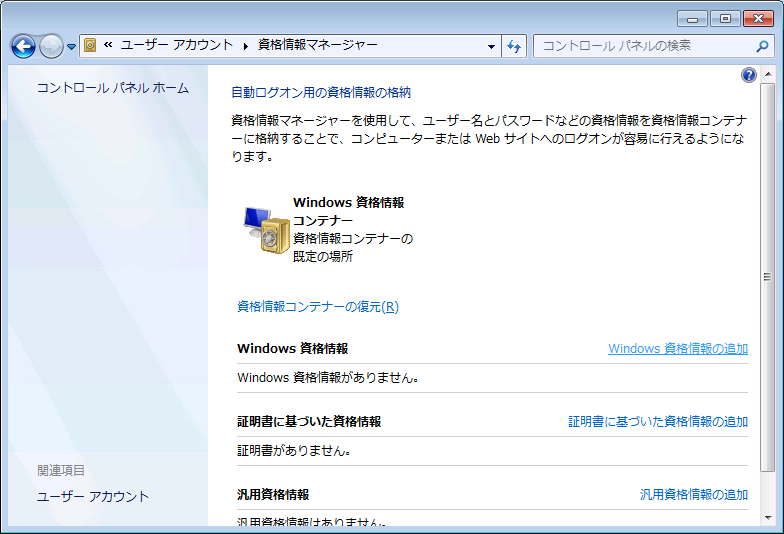Open 自動ログオン用の資格情報の格納 link

tap(321, 92)
